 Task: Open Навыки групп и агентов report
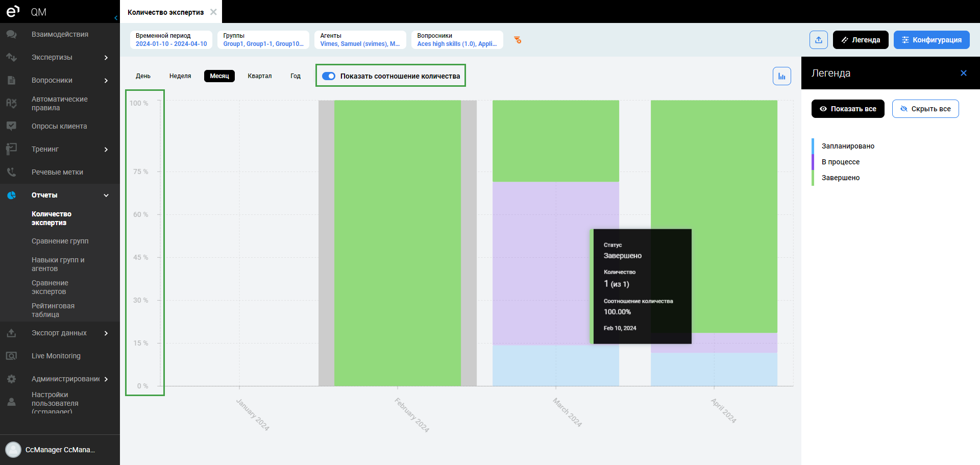click(58, 264)
